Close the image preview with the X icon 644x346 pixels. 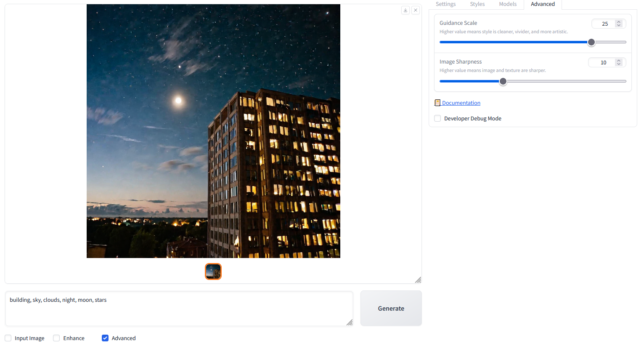click(x=416, y=10)
